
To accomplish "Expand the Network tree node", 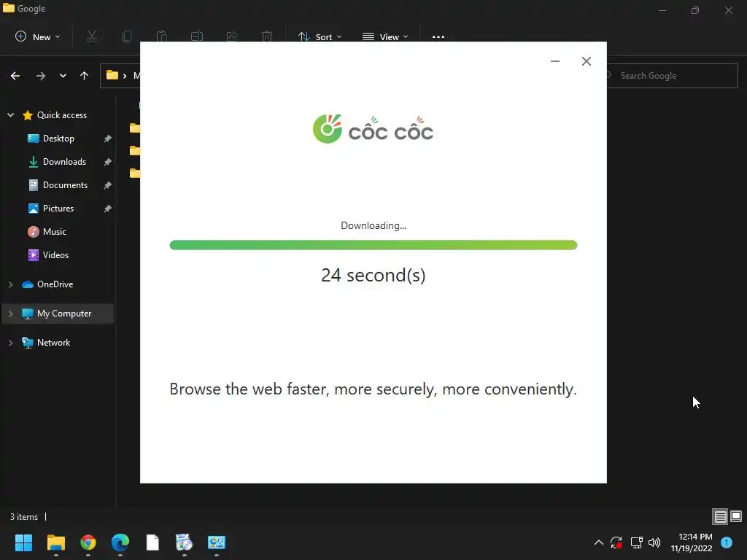I will coord(10,343).
